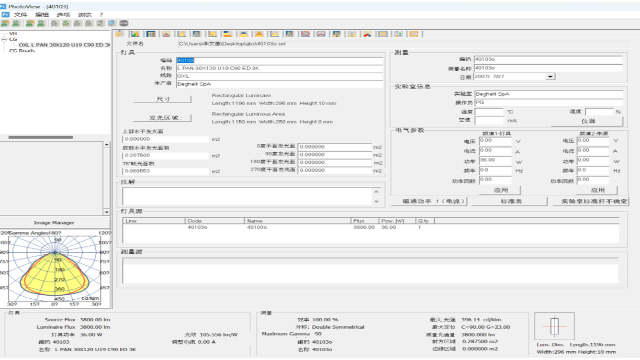This screenshot has height=360, width=640.
Task: Open the blue table grid tab icon
Action: coord(151,34)
